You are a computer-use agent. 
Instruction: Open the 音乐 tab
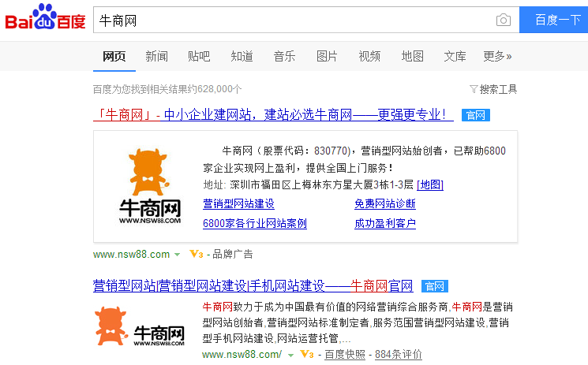click(284, 56)
